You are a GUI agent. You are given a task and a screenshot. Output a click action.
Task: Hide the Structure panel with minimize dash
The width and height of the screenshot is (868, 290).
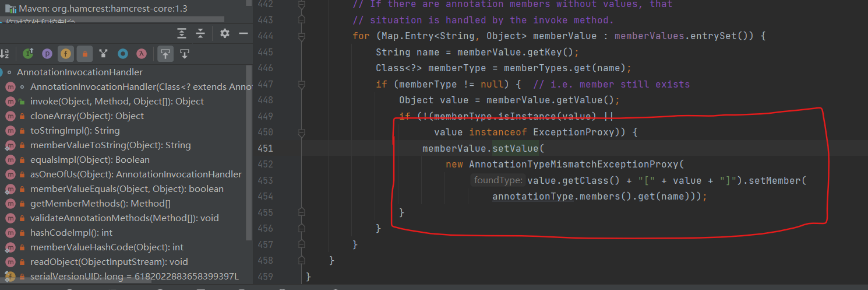tap(244, 33)
